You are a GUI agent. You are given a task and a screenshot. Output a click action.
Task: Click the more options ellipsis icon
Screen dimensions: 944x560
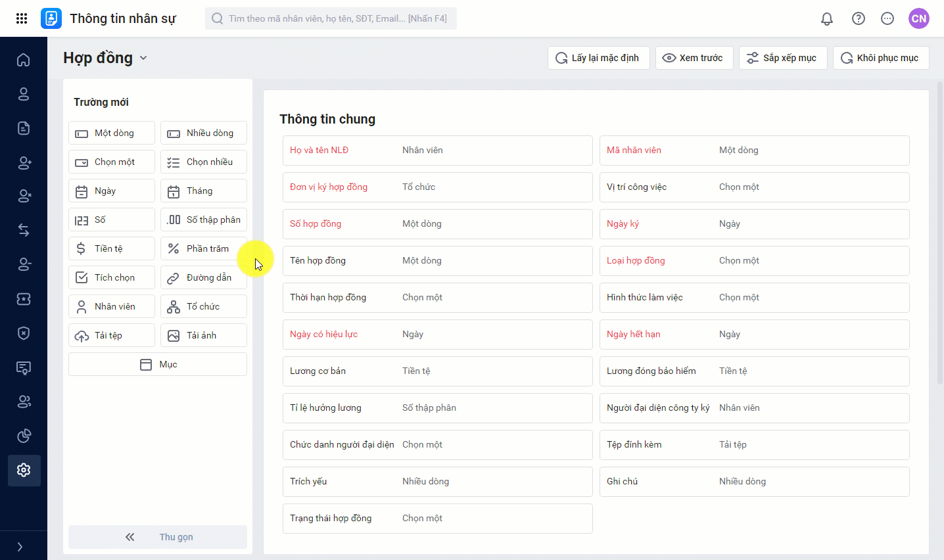(x=887, y=18)
